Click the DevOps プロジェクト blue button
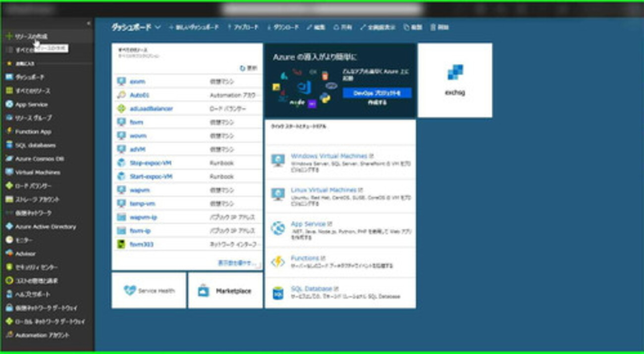Image resolution: width=644 pixels, height=354 pixels. tap(377, 93)
